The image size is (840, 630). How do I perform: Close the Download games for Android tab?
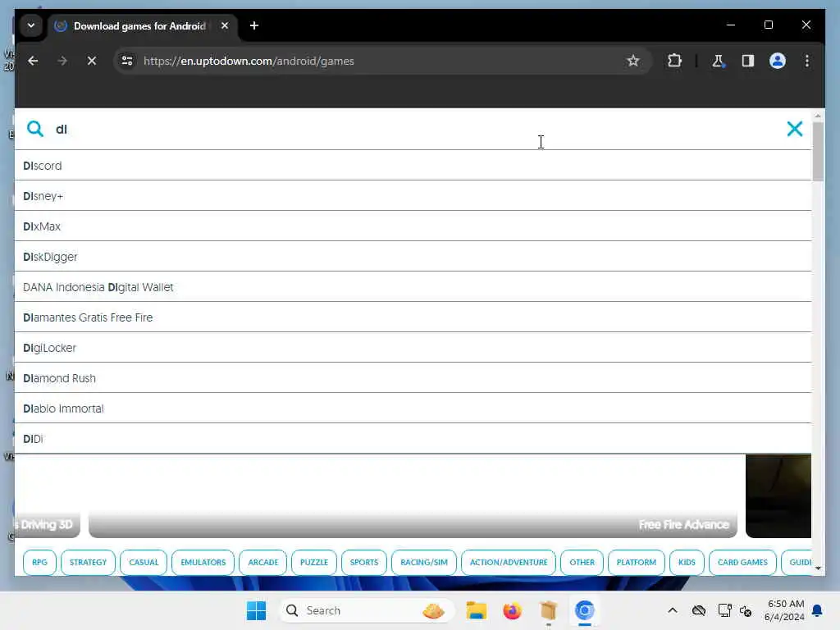pyautogui.click(x=225, y=25)
